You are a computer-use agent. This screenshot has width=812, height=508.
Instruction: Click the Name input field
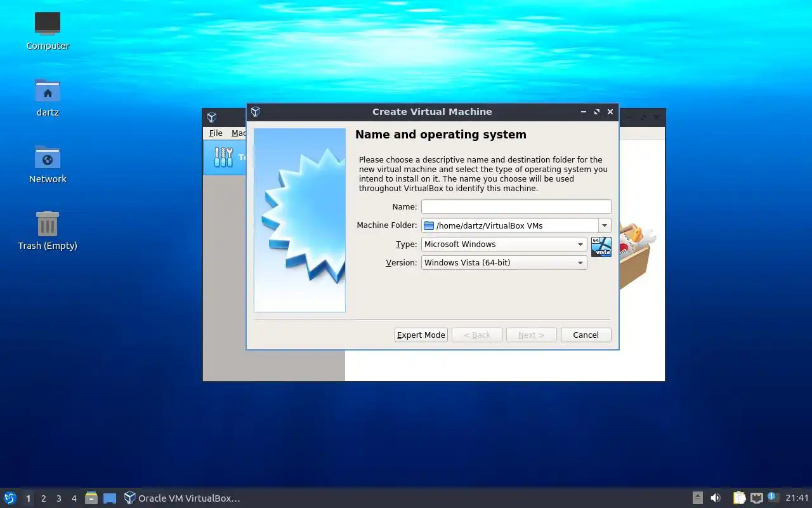pyautogui.click(x=516, y=206)
